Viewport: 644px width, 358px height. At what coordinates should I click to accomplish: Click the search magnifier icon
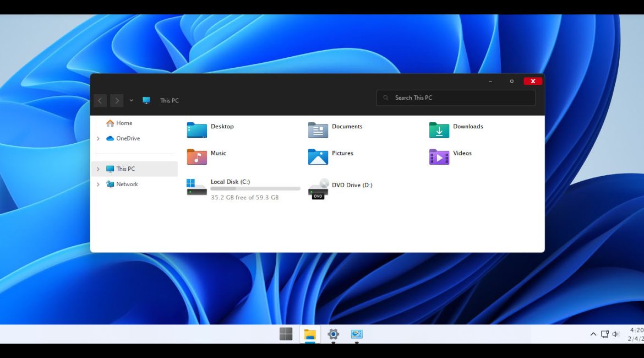click(386, 98)
